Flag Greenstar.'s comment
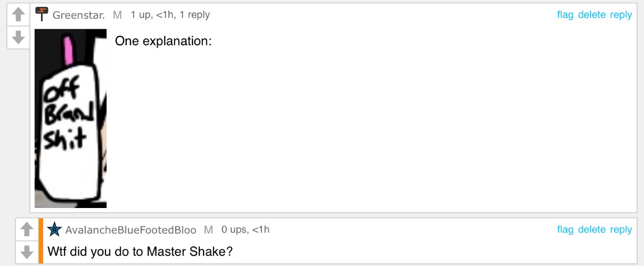This screenshot has height=266, width=644. (x=565, y=15)
